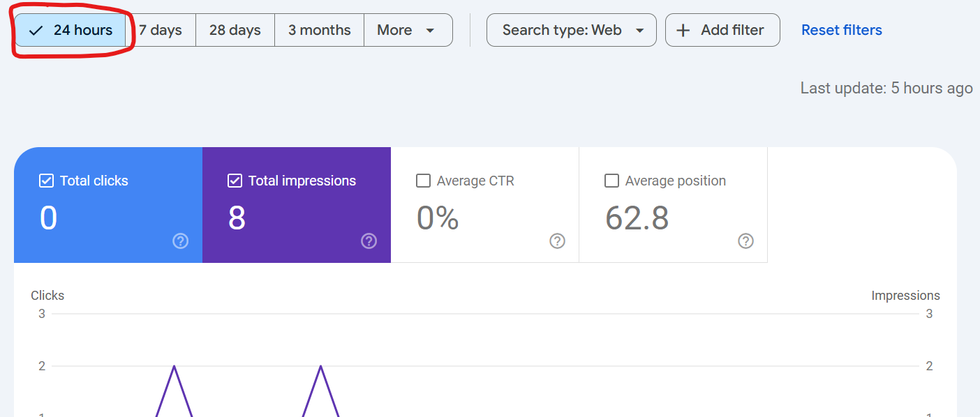
Task: Click the Last update: 5 hours ago text
Action: [886, 89]
